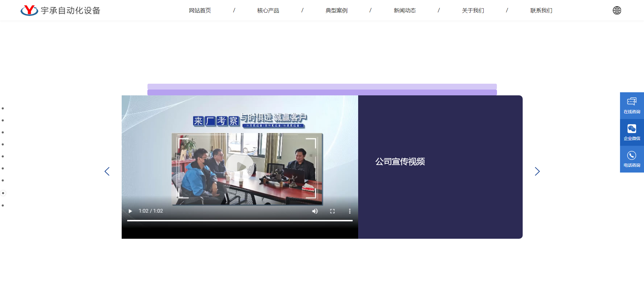Open 企业微信 WeChat contact icon
The image size is (644, 307).
[632, 132]
